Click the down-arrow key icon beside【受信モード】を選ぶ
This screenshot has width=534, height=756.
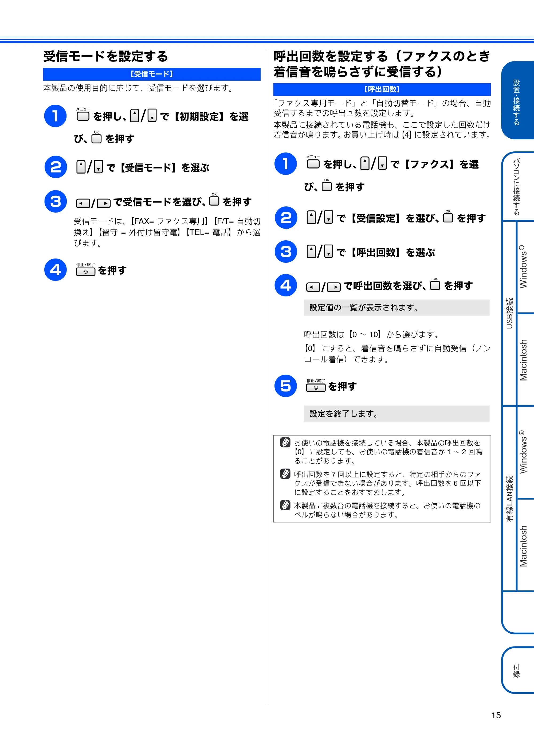click(98, 167)
